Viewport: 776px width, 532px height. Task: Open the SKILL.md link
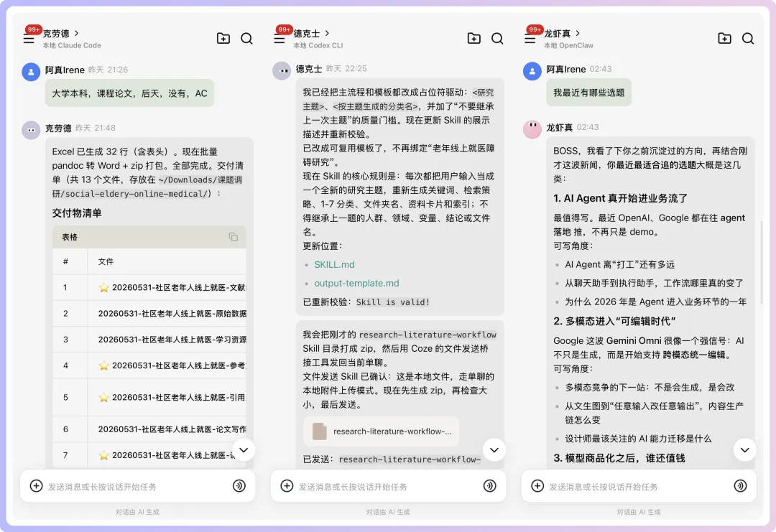point(335,264)
